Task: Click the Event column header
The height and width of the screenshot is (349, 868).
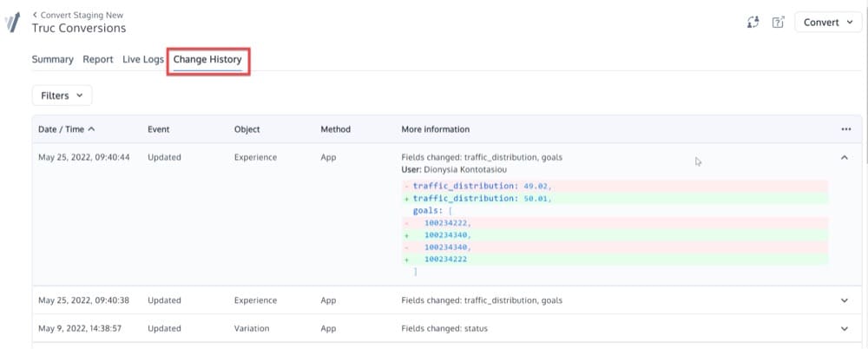Action: pos(158,129)
